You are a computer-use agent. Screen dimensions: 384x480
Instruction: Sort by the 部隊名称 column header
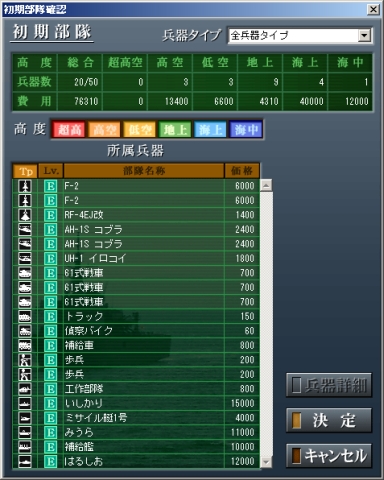(144, 171)
